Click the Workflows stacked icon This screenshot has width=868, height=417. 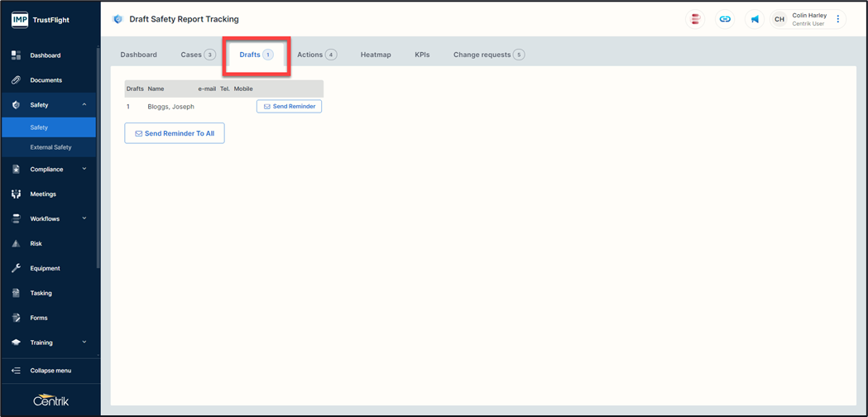pyautogui.click(x=16, y=218)
